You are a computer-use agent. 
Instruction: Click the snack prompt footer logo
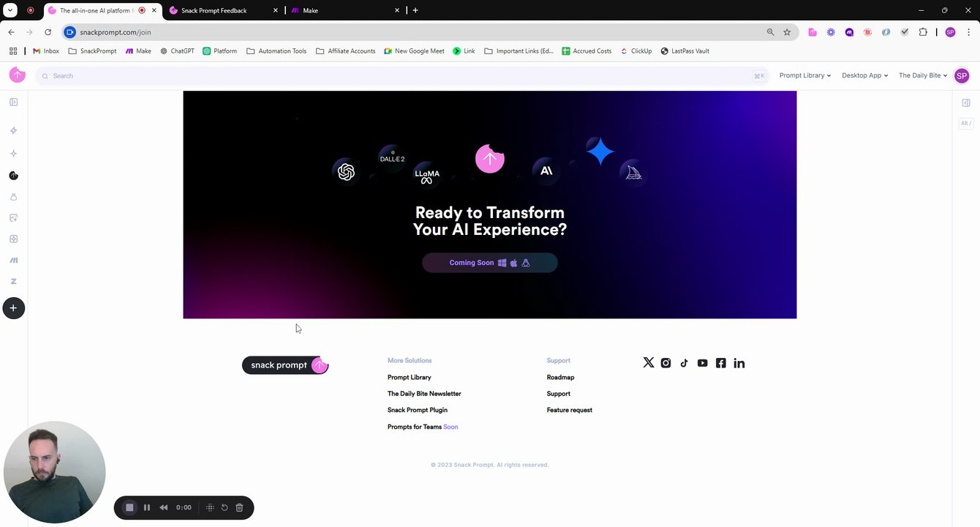pyautogui.click(x=285, y=365)
